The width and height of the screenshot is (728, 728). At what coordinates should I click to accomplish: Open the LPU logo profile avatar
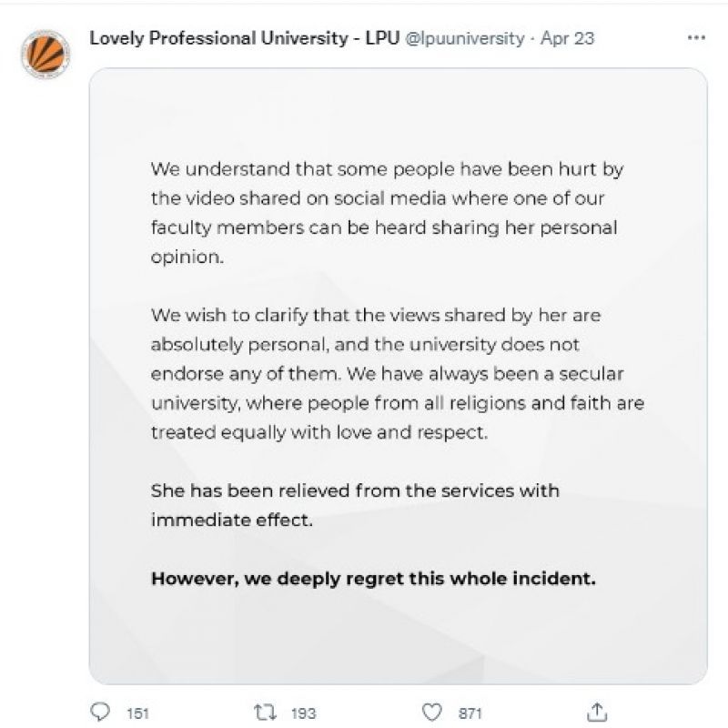coord(45,55)
